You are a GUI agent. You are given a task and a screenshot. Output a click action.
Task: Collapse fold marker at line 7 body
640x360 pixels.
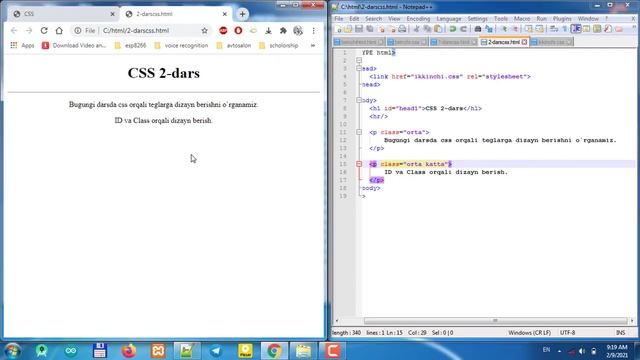[359, 100]
